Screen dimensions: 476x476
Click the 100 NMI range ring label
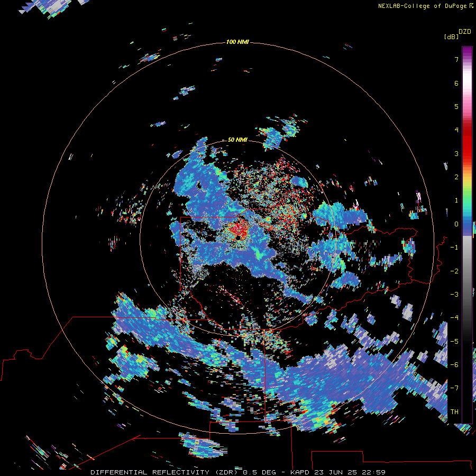[x=237, y=42]
